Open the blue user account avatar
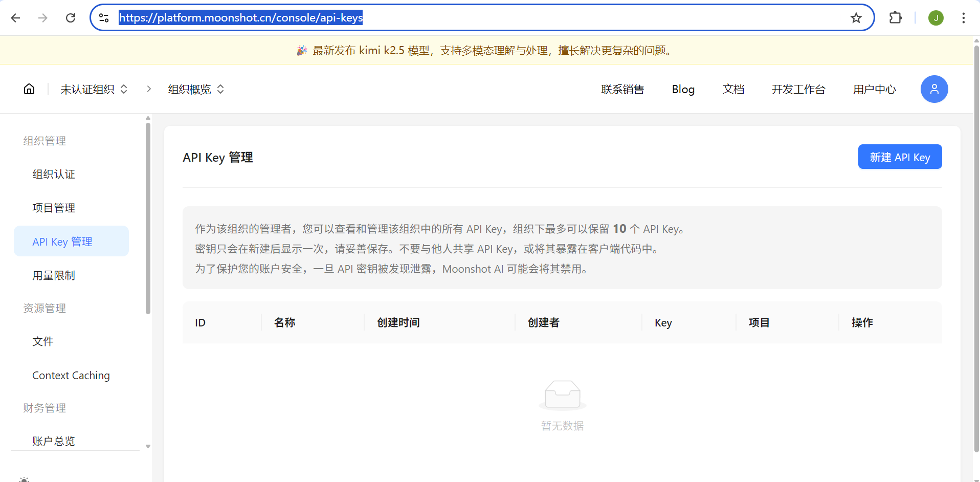Screen dimensions: 980x482 (x=934, y=89)
